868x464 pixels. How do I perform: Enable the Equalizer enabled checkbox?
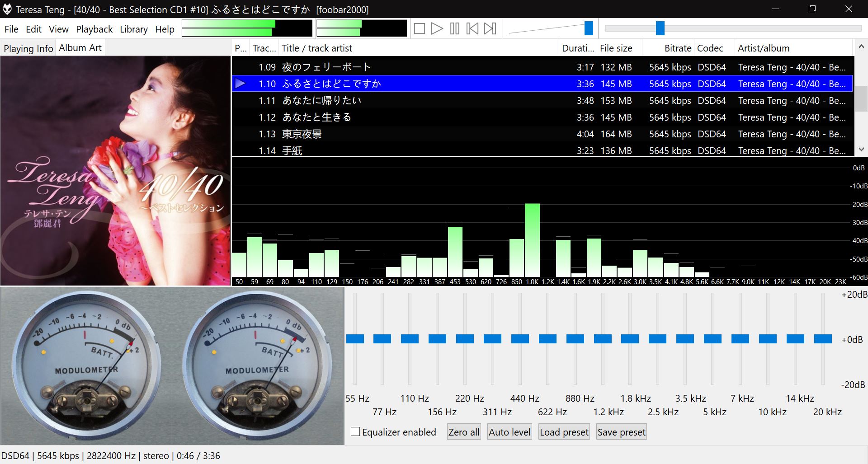tap(355, 431)
